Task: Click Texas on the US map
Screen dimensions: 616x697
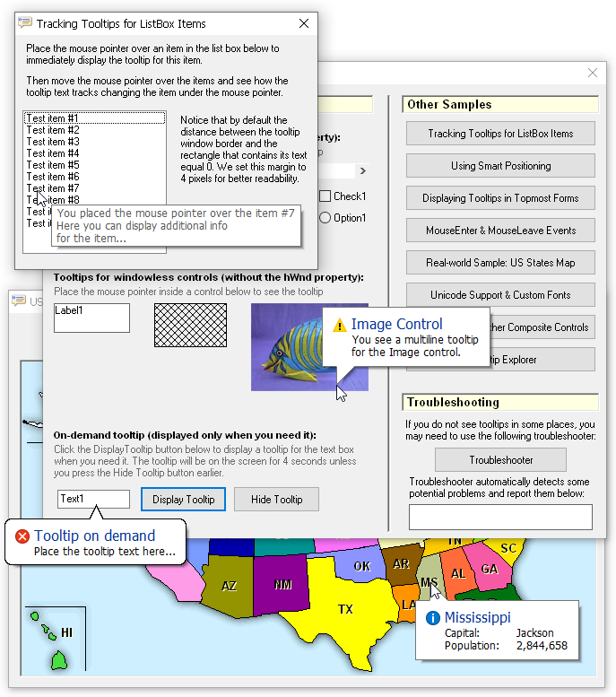Action: tap(345, 609)
